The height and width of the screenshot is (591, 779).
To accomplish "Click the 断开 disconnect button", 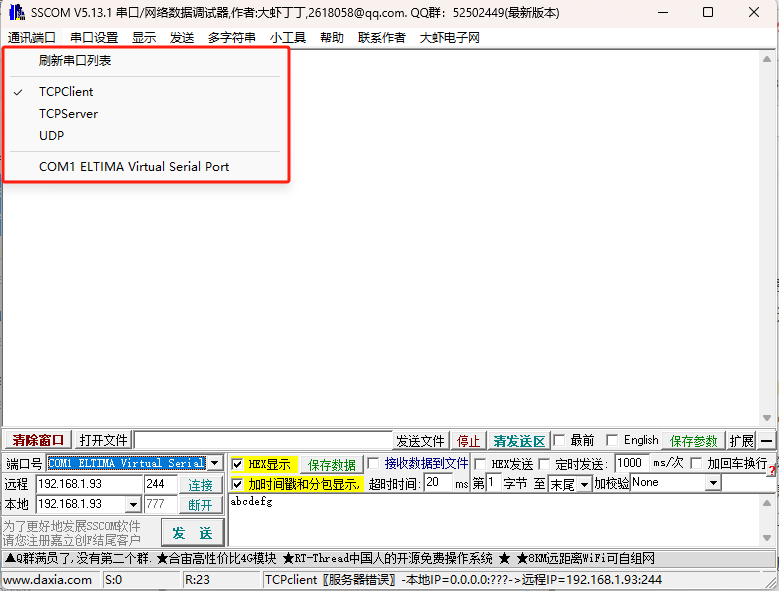I will point(200,505).
